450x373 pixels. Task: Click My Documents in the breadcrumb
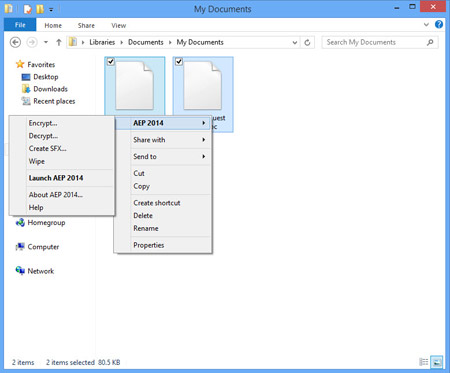[x=200, y=42]
